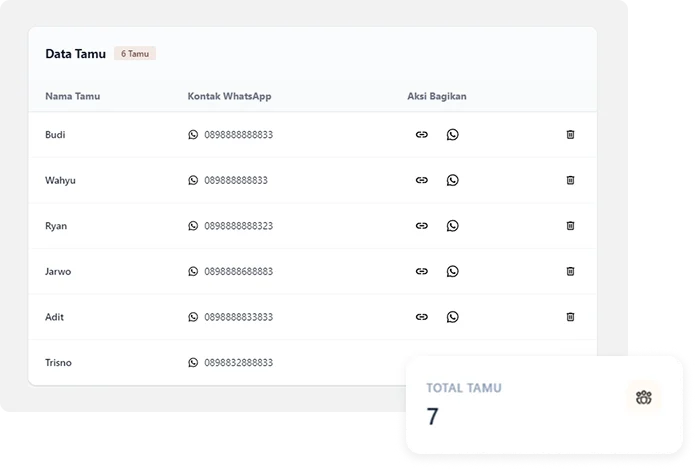This screenshot has width=695, height=469.
Task: Share via WhatsApp to Wahyu
Action: 452,180
